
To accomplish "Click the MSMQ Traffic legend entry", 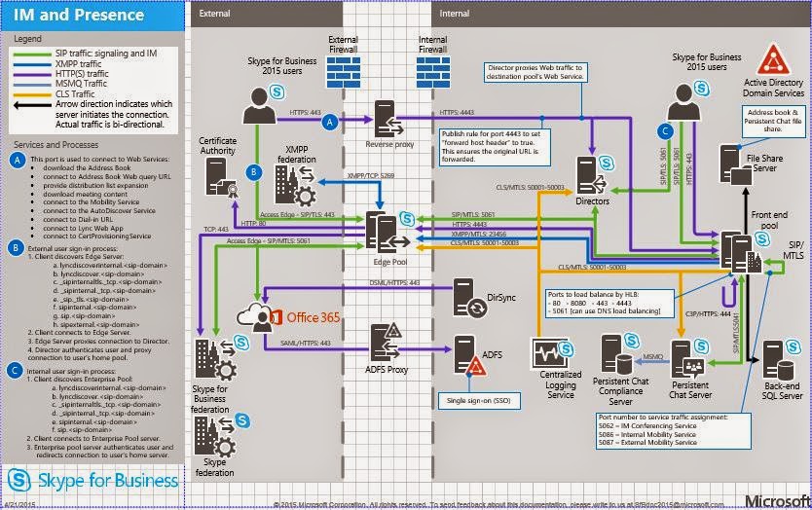I will coord(81,84).
